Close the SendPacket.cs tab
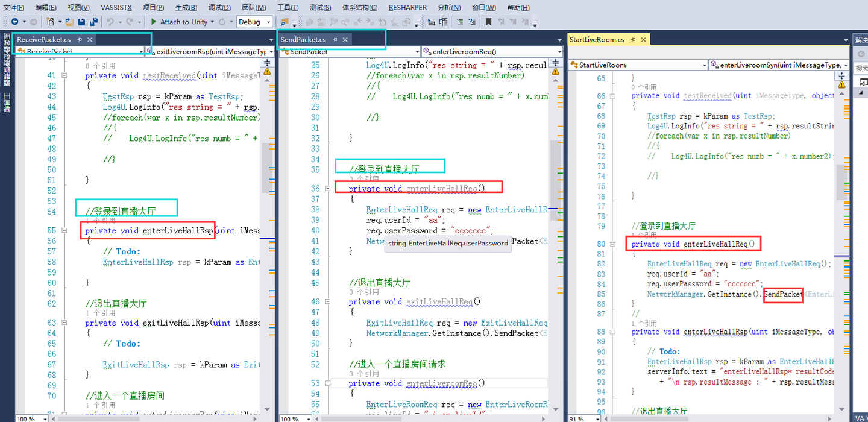Screen dimensions: 868x422 [x=345, y=39]
